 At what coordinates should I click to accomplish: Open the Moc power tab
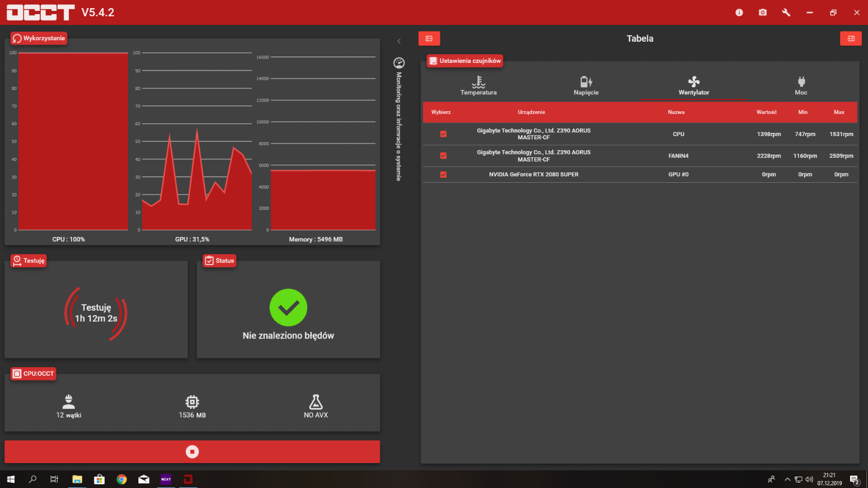tap(801, 86)
